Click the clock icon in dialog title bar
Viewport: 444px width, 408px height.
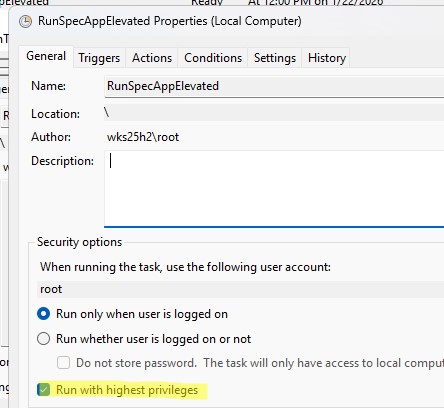(x=25, y=22)
